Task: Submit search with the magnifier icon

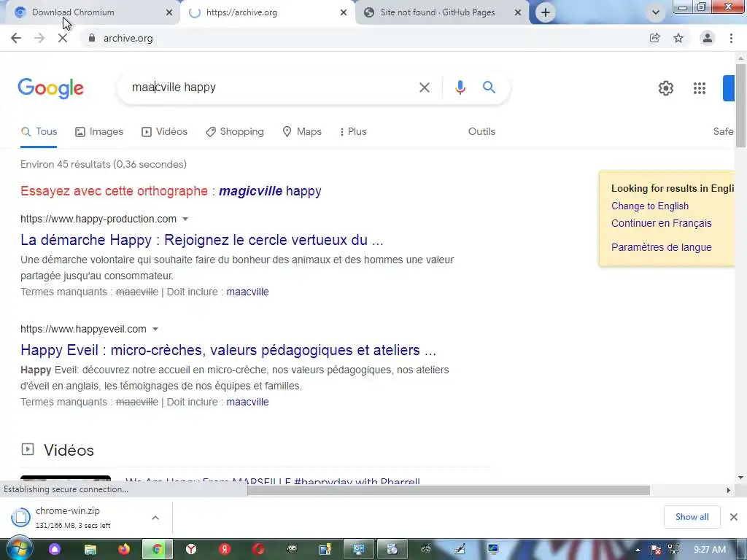Action: pos(489,87)
